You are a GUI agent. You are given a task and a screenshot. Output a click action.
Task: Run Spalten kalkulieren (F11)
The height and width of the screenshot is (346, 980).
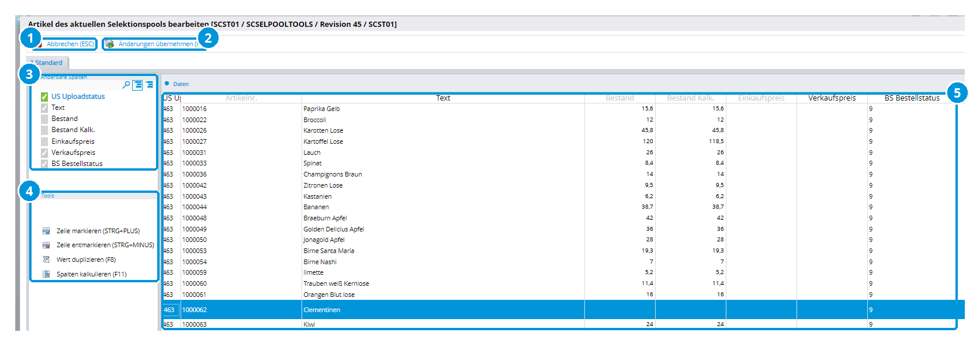point(92,274)
